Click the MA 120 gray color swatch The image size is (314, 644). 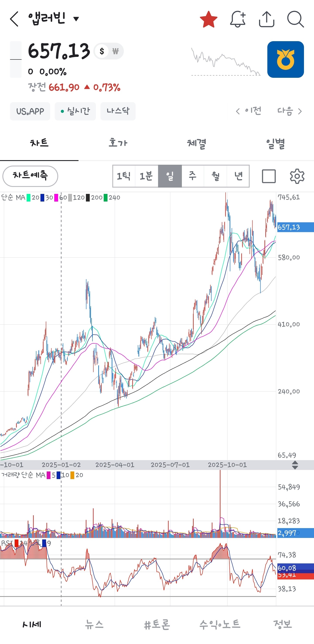[x=70, y=198]
